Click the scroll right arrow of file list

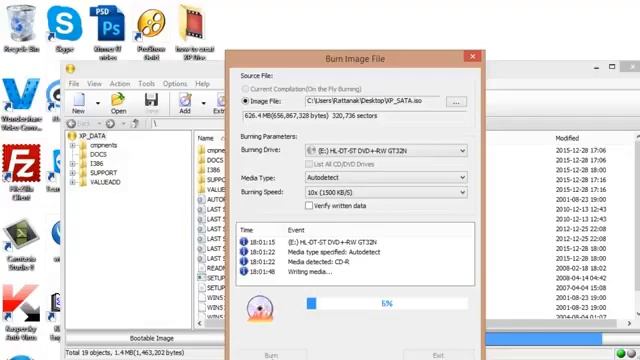[629, 323]
